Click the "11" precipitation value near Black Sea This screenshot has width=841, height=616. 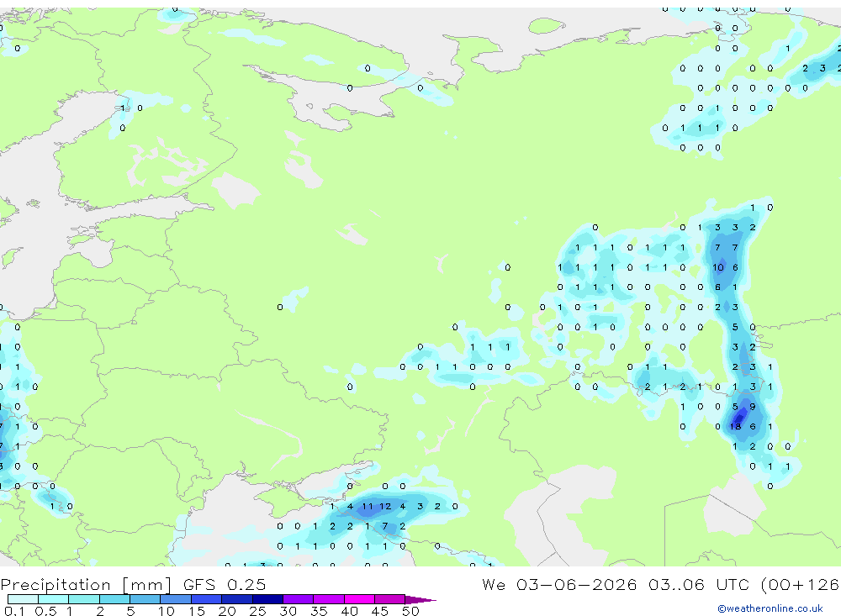click(368, 506)
